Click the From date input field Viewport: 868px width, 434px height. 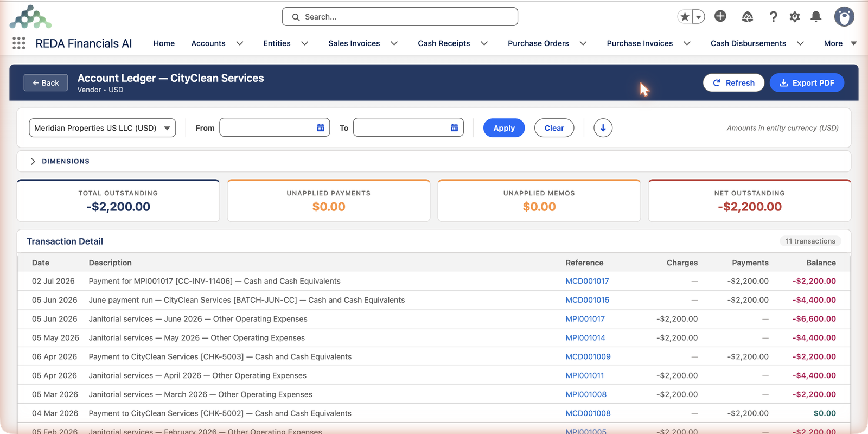point(275,128)
